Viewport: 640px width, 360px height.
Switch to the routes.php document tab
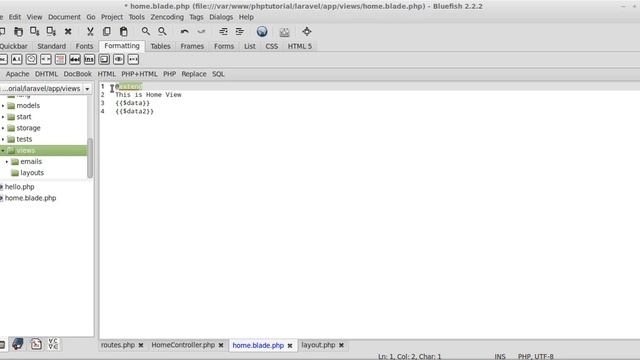pos(118,345)
